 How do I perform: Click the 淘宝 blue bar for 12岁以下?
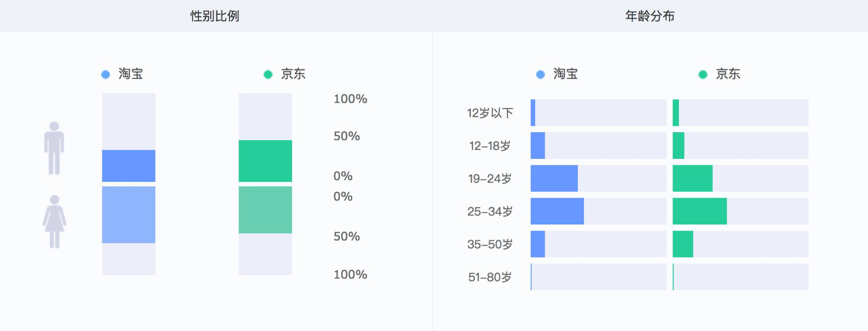pyautogui.click(x=533, y=113)
